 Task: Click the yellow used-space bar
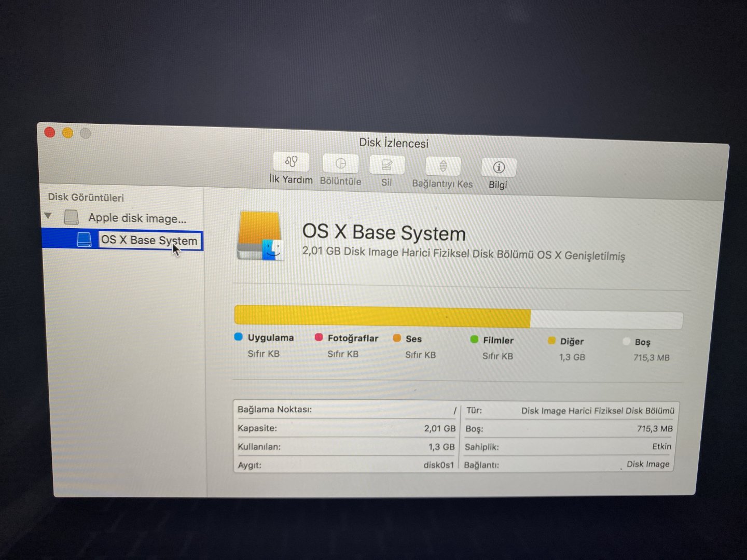382,316
